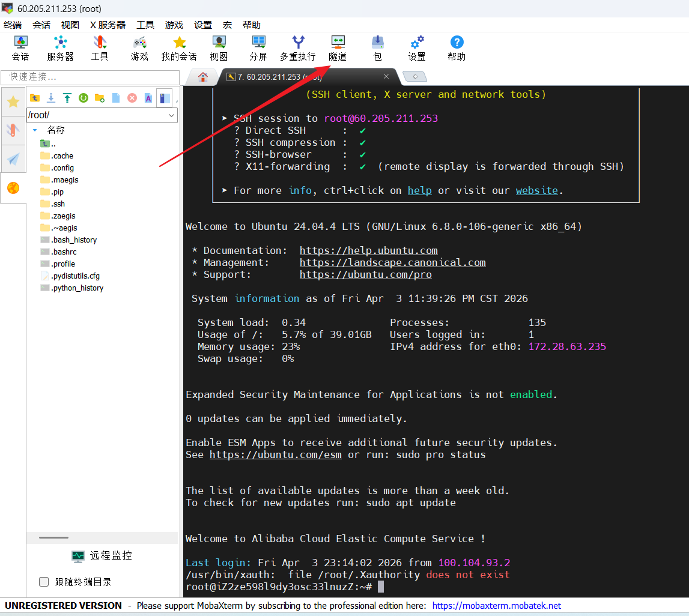
Task: Open the 宏 menu
Action: pos(227,25)
